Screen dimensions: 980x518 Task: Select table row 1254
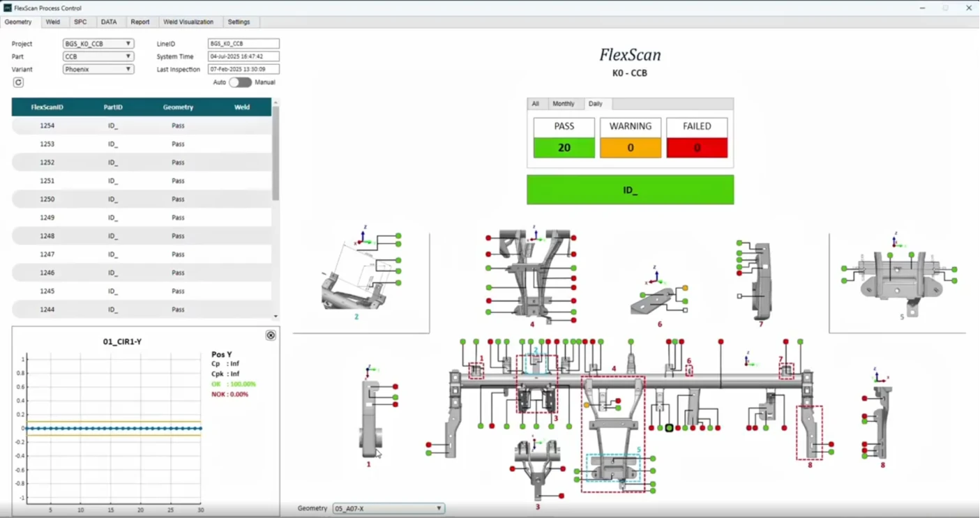pyautogui.click(x=142, y=125)
